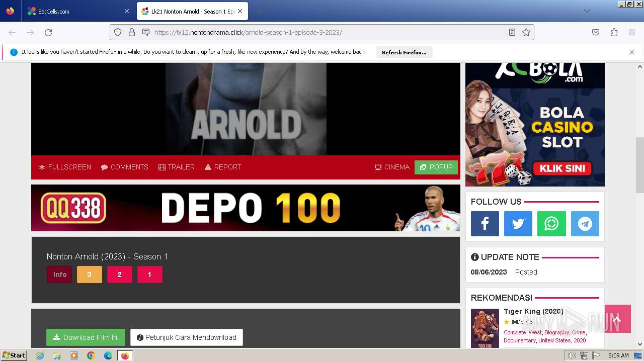Dismiss the Firefox refresh notification bar
The image size is (644, 362).
[632, 52]
